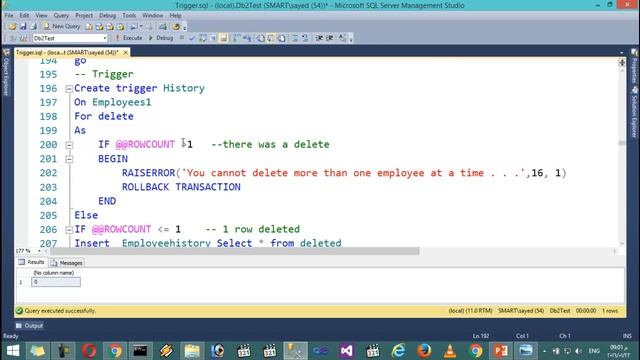Collapse the Create trigger History block
Viewport: 640px width, 360px height.
tap(69, 89)
